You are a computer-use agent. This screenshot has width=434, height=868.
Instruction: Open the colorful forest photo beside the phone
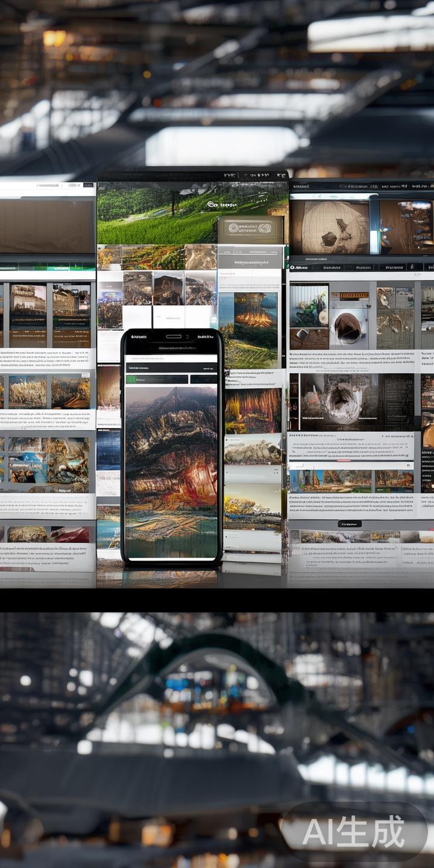point(253,410)
